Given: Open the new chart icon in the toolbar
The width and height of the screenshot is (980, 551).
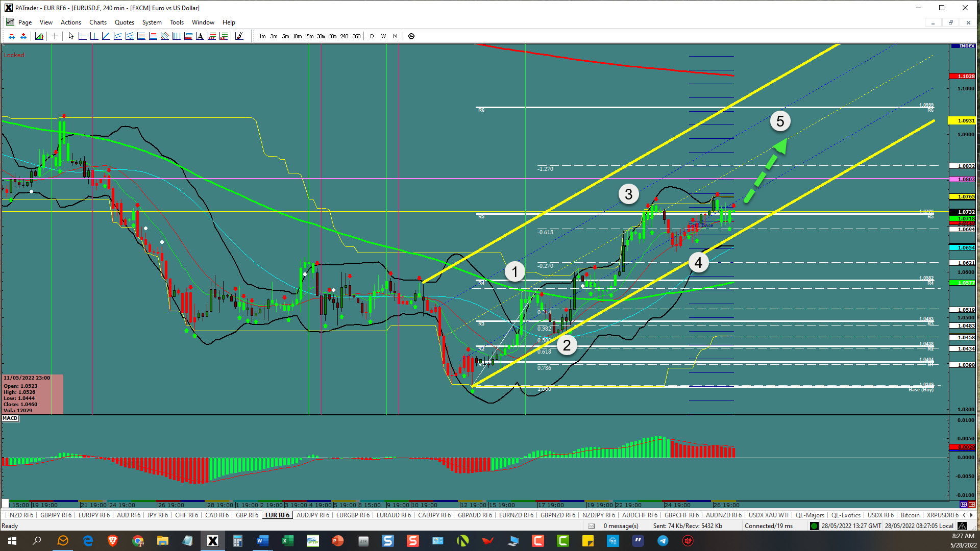Looking at the screenshot, I should [39, 36].
